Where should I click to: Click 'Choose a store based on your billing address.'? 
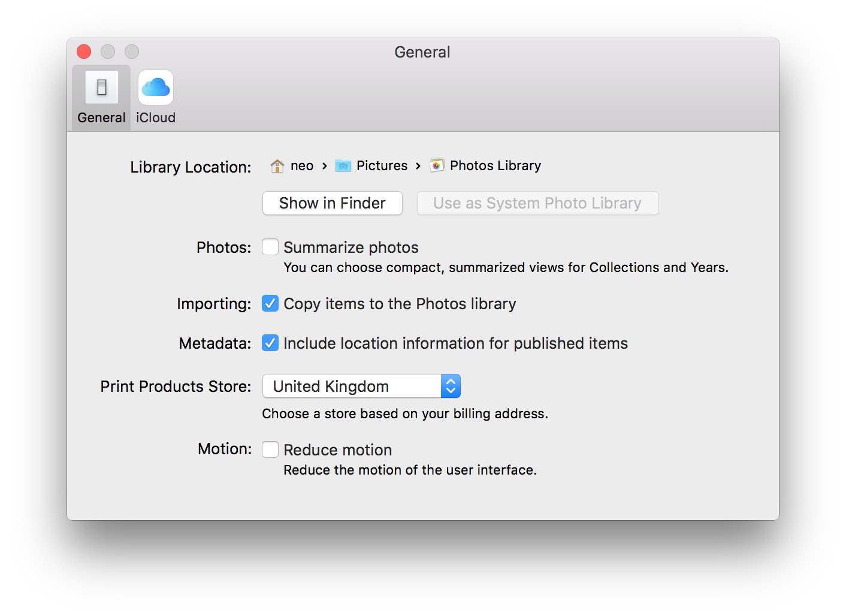pyautogui.click(x=405, y=413)
